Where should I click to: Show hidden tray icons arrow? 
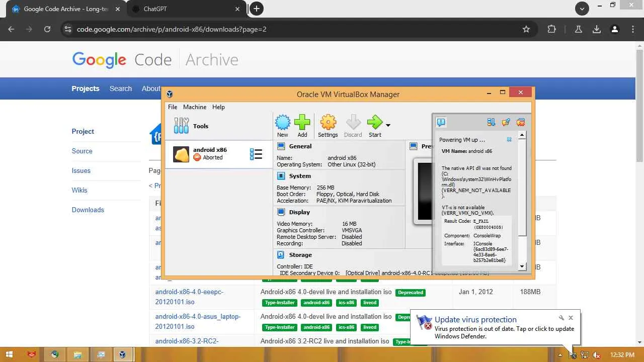point(560,355)
